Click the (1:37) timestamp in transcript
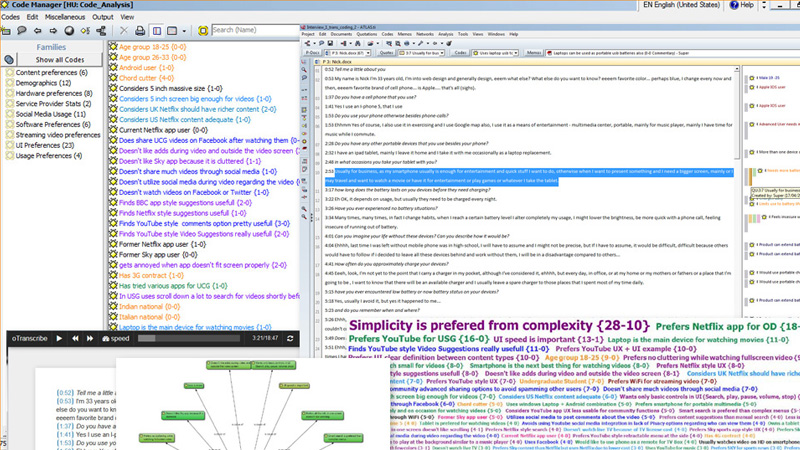Image resolution: width=800 pixels, height=450 pixels. tap(65, 426)
